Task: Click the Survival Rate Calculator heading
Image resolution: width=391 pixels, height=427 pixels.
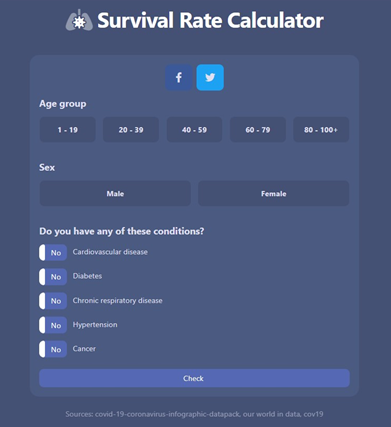Action: coord(210,20)
